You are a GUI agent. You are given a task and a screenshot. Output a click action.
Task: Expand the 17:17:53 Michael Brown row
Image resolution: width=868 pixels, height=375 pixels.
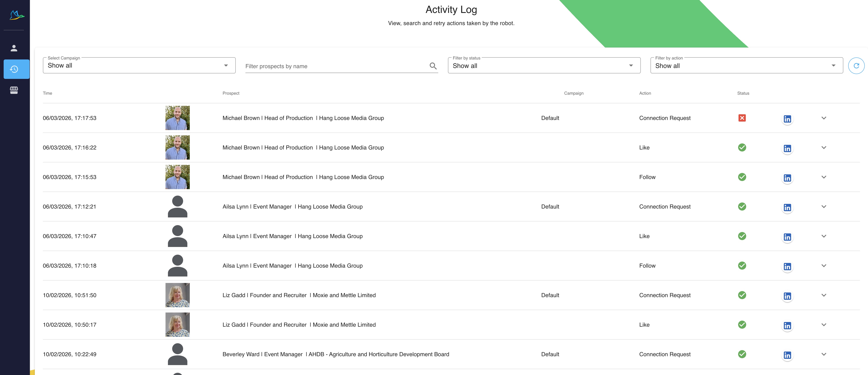(823, 118)
